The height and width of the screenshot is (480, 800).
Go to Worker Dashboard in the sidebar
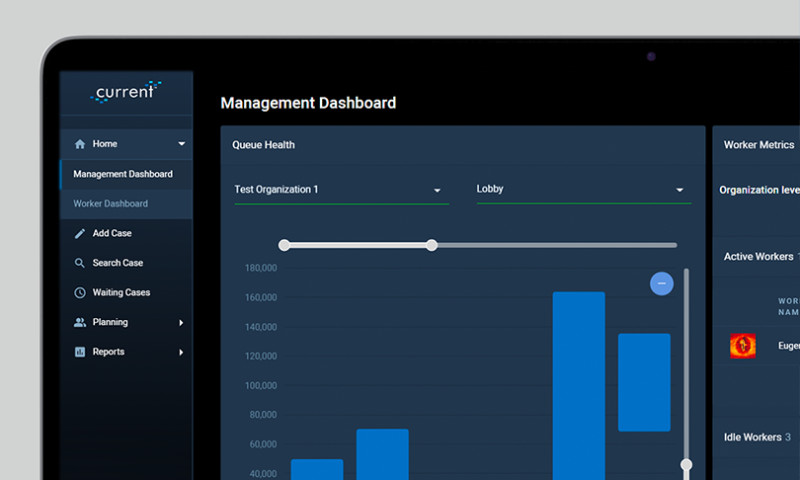111,204
